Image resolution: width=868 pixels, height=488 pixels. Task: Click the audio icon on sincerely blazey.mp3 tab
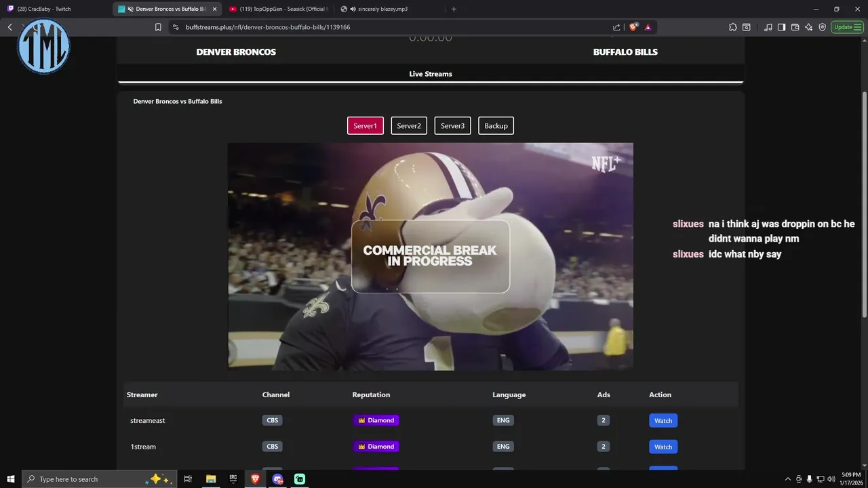353,9
